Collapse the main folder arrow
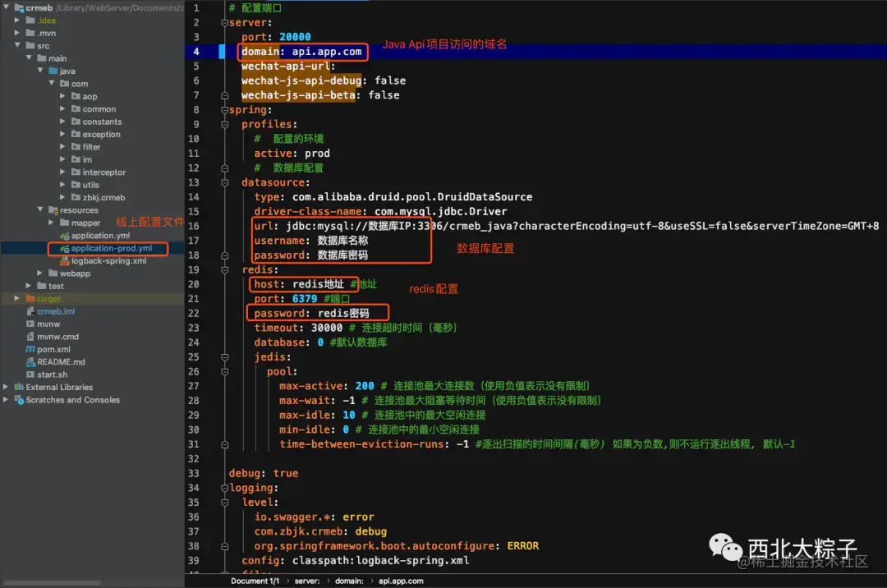Image resolution: width=887 pixels, height=588 pixels. [29, 57]
